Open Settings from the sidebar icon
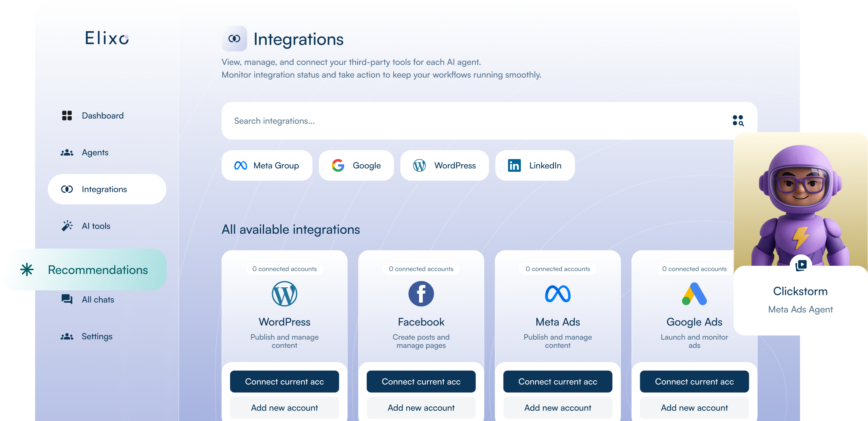Screen dimensions: 868x421 [x=66, y=336]
